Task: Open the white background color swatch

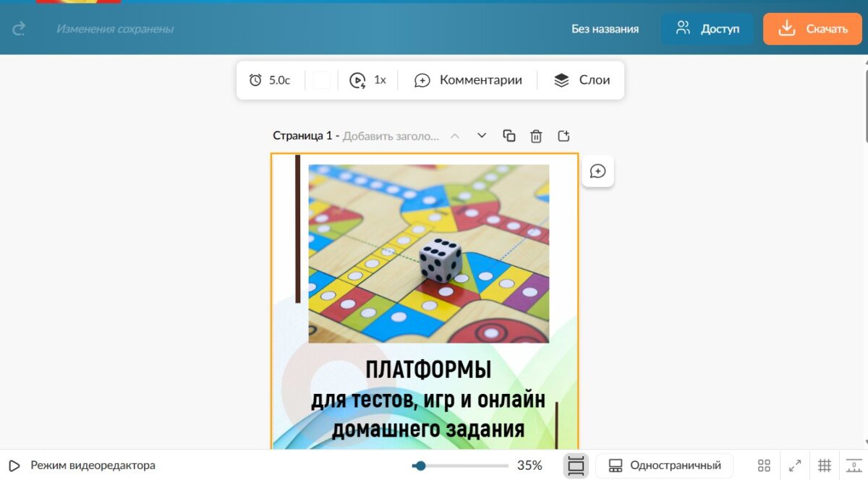Action: (322, 80)
